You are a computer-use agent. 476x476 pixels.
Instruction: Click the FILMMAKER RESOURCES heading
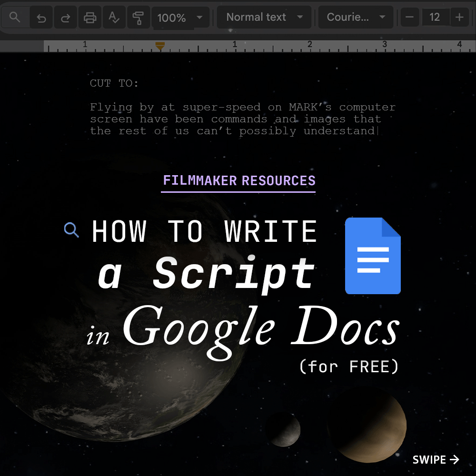239,180
